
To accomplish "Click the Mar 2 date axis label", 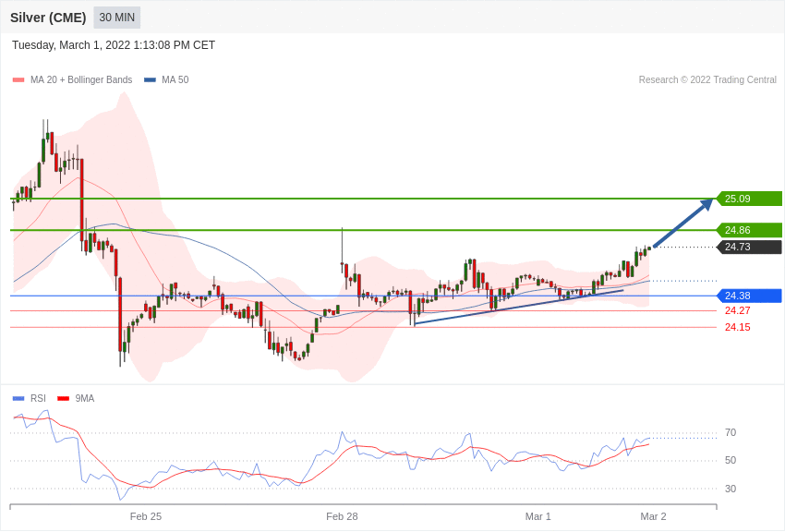I will 653,516.
